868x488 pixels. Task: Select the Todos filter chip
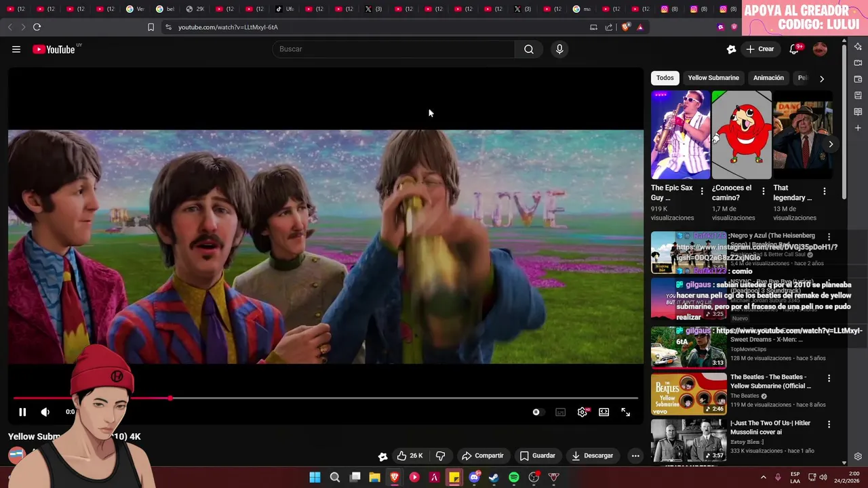point(665,78)
